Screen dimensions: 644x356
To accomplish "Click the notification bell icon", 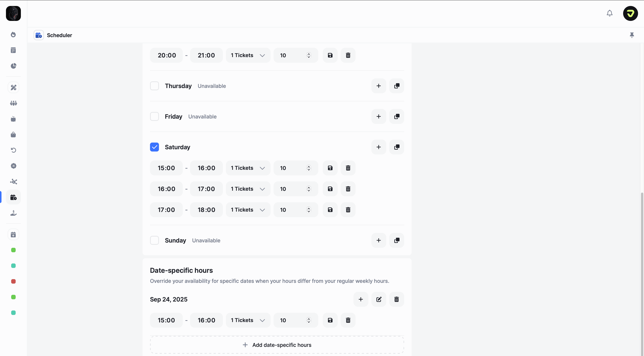I will [610, 13].
